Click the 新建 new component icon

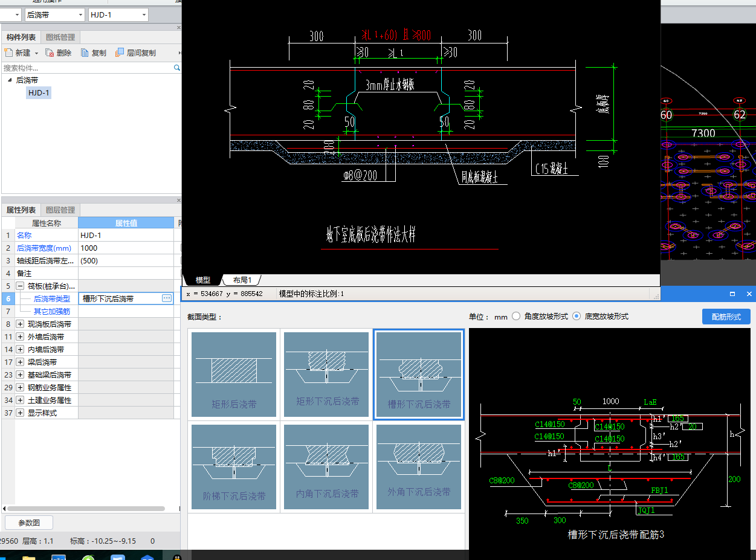coord(8,53)
